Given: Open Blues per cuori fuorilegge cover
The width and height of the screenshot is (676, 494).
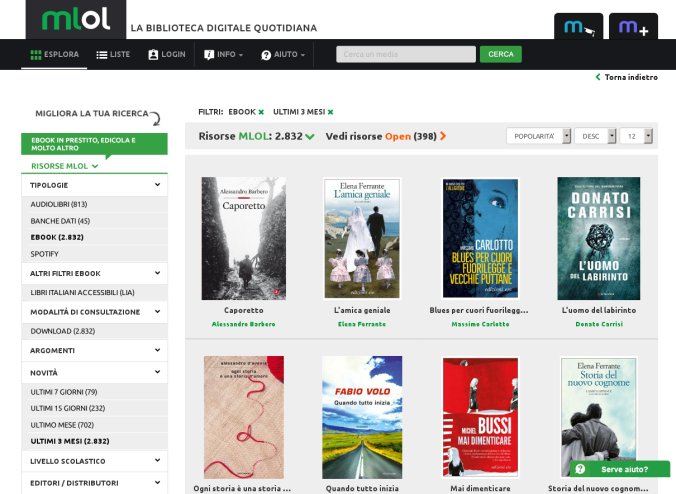Looking at the screenshot, I should tap(480, 238).
